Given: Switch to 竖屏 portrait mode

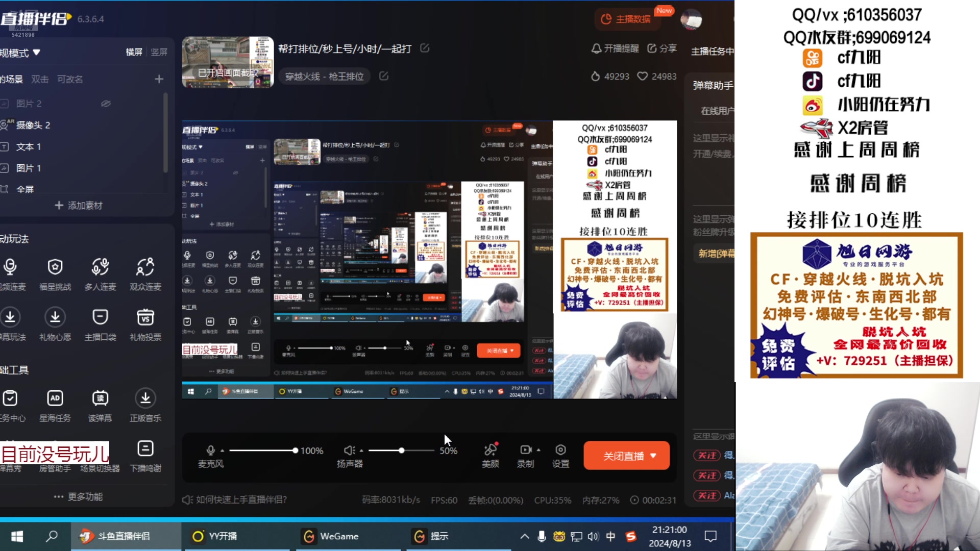Looking at the screenshot, I should coord(159,52).
